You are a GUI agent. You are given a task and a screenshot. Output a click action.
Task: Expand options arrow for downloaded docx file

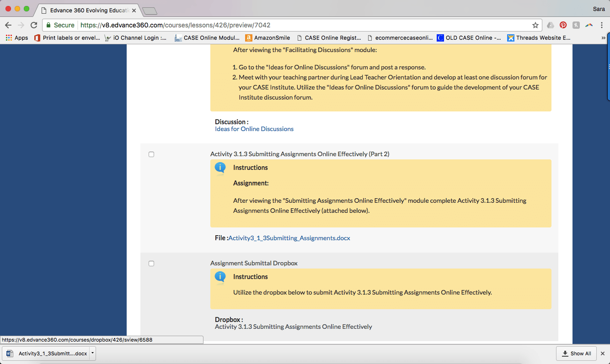tap(92, 353)
